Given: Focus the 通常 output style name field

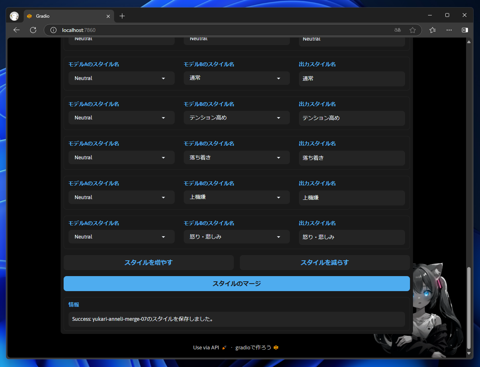Looking at the screenshot, I should pos(352,79).
